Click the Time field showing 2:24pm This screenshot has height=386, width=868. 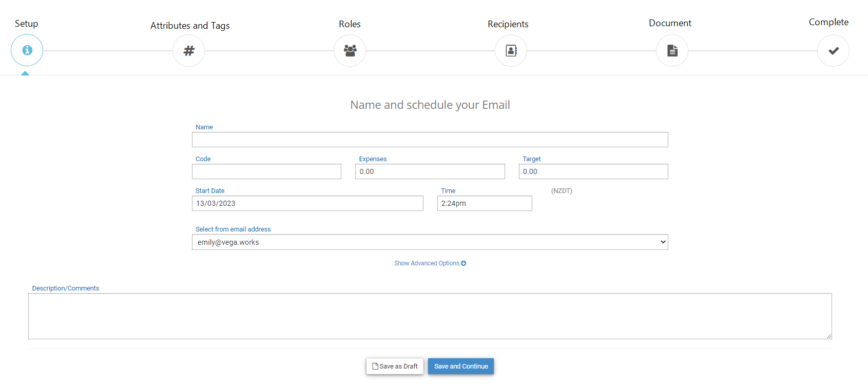click(485, 203)
